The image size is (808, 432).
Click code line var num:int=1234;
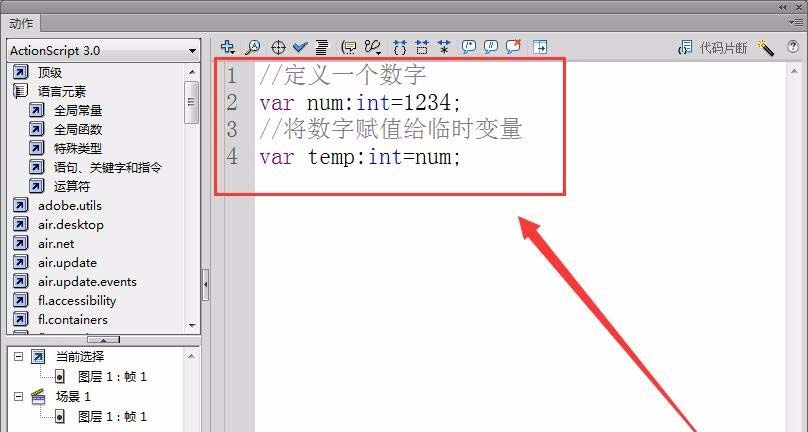(x=359, y=103)
